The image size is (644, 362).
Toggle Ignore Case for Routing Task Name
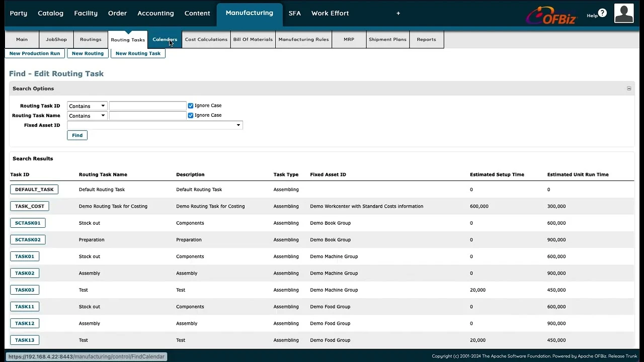pos(191,115)
